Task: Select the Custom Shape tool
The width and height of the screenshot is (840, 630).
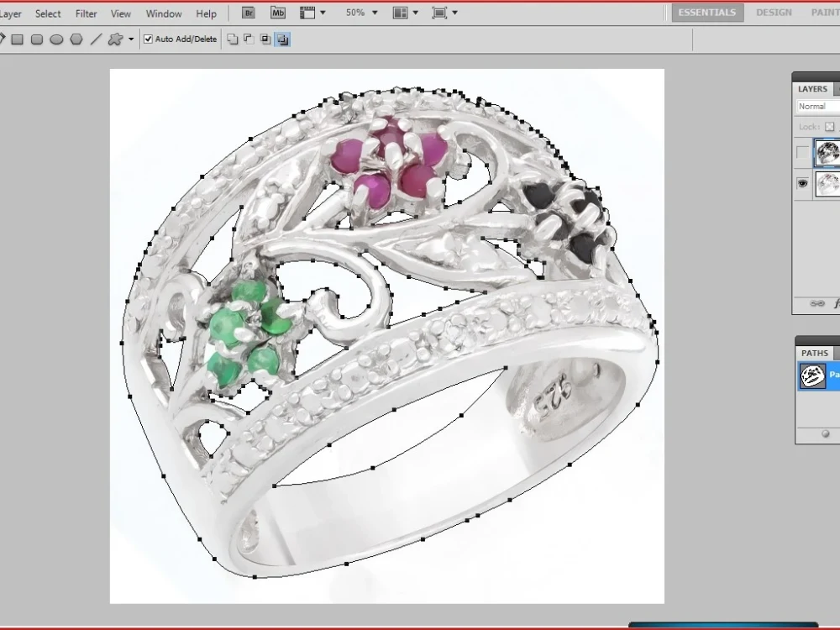Action: click(x=115, y=39)
